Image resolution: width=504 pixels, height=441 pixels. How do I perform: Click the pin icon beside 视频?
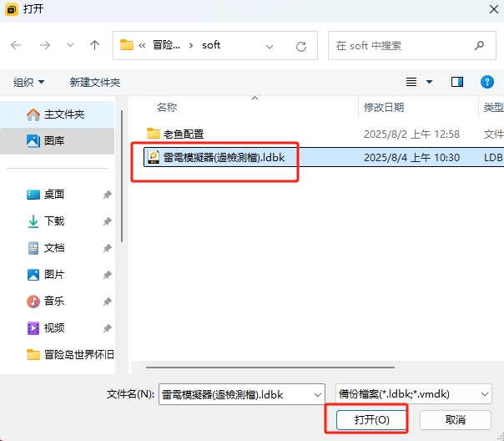107,328
